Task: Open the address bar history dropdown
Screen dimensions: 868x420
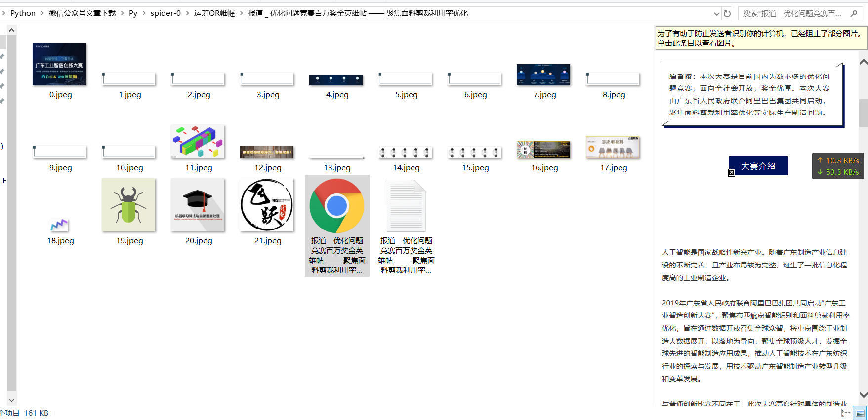Action: [x=716, y=13]
